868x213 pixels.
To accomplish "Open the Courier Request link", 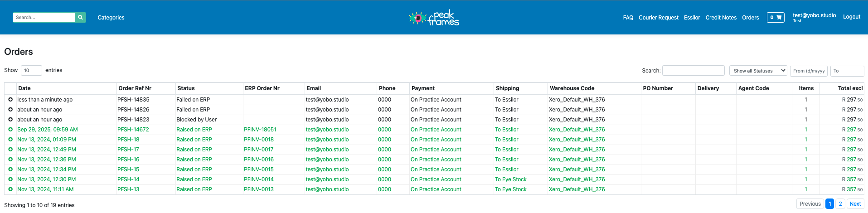I will pos(659,18).
